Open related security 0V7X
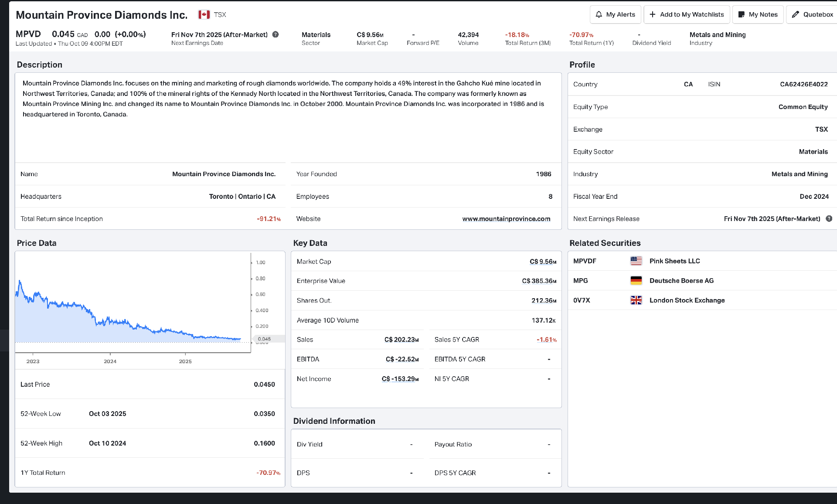837x504 pixels. pyautogui.click(x=582, y=300)
